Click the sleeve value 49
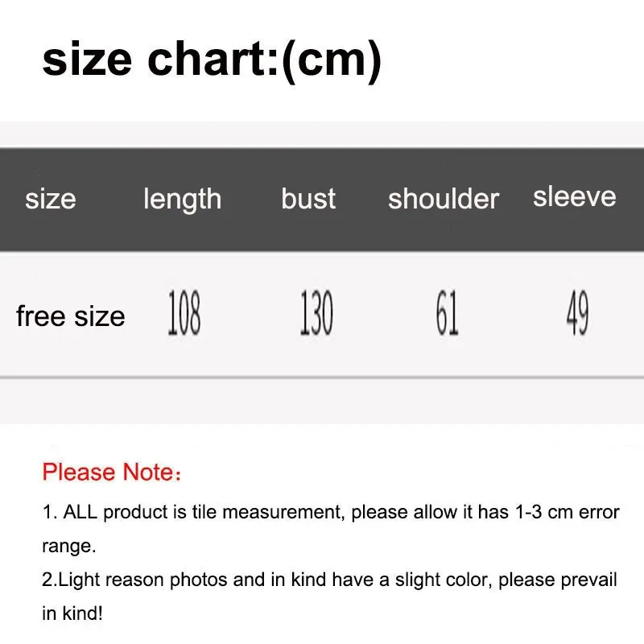The image size is (644, 644). (x=577, y=314)
